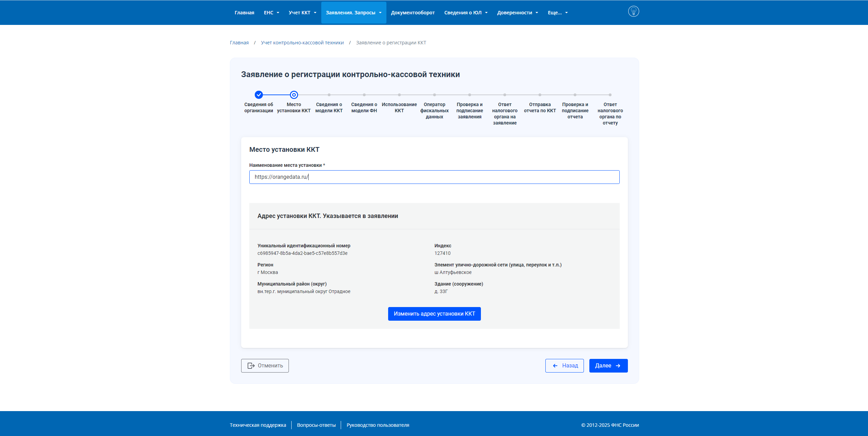868x436 pixels.
Task: Open the Учет ККТ dropdown menu
Action: [x=303, y=13]
